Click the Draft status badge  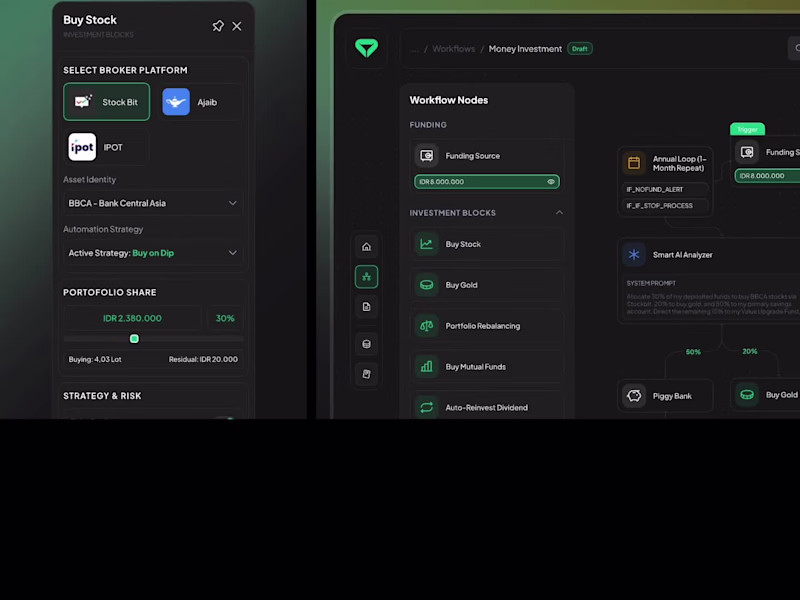click(x=580, y=49)
